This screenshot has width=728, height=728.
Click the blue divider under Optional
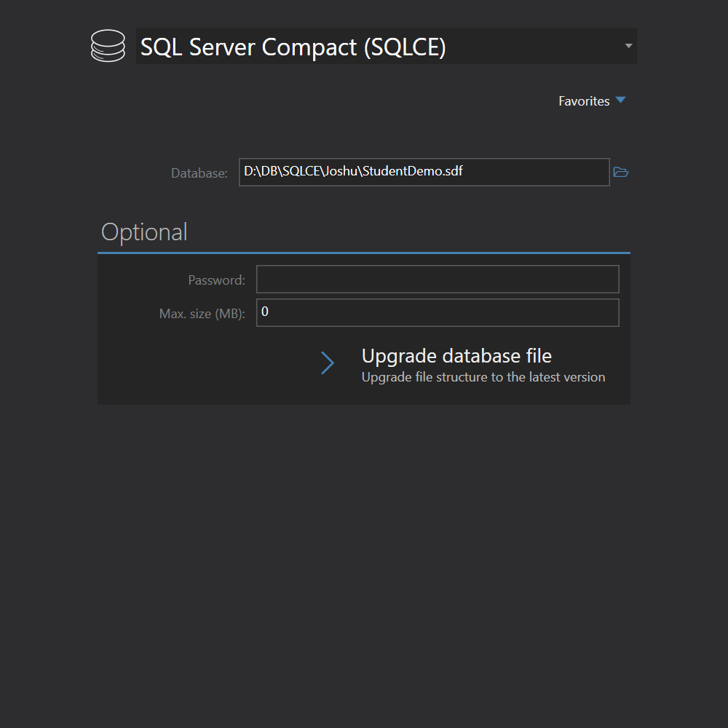[x=364, y=253]
